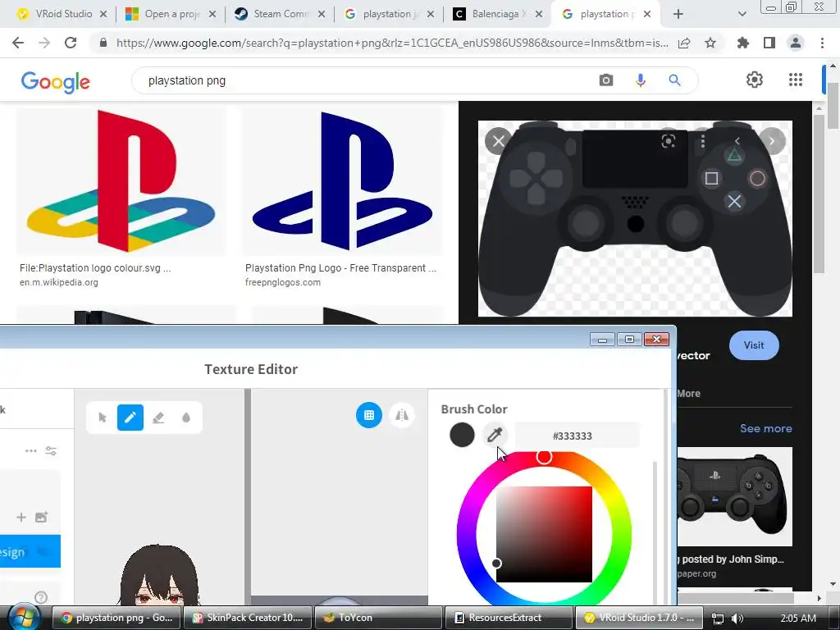The image size is (840, 630).
Task: Click the Google logo
Action: 55,81
